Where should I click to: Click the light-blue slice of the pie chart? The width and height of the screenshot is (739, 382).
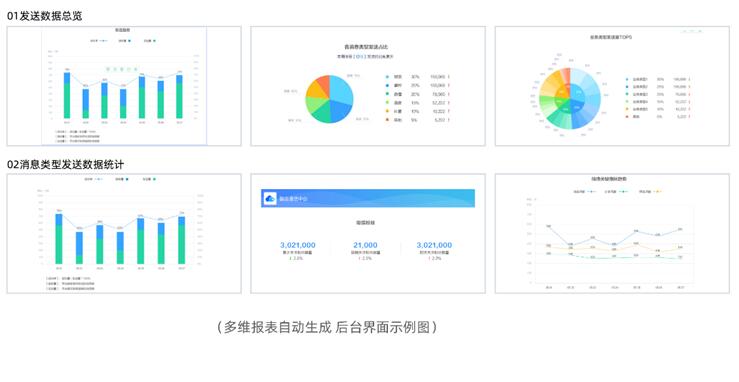pyautogui.click(x=341, y=89)
